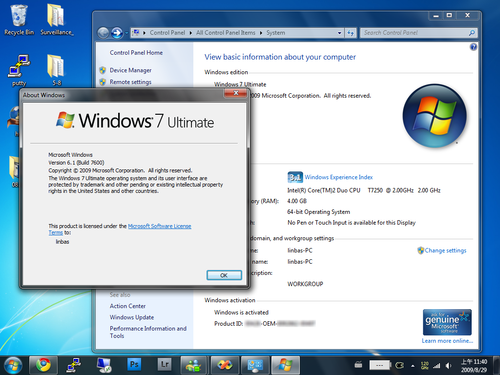This screenshot has height=375, width=500.
Task: Select System in the breadcrumb path
Action: coord(276,33)
